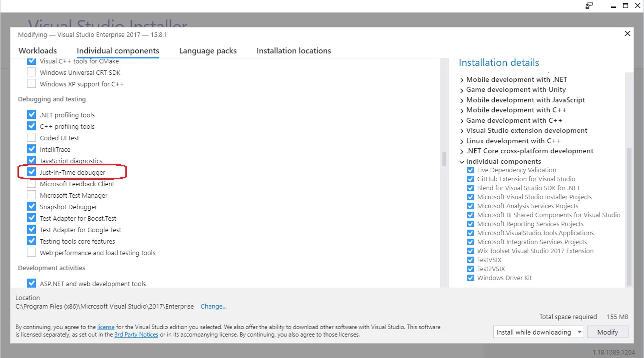644x358 pixels.
Task: Click the Total space required 155 MB text
Action: click(584, 317)
